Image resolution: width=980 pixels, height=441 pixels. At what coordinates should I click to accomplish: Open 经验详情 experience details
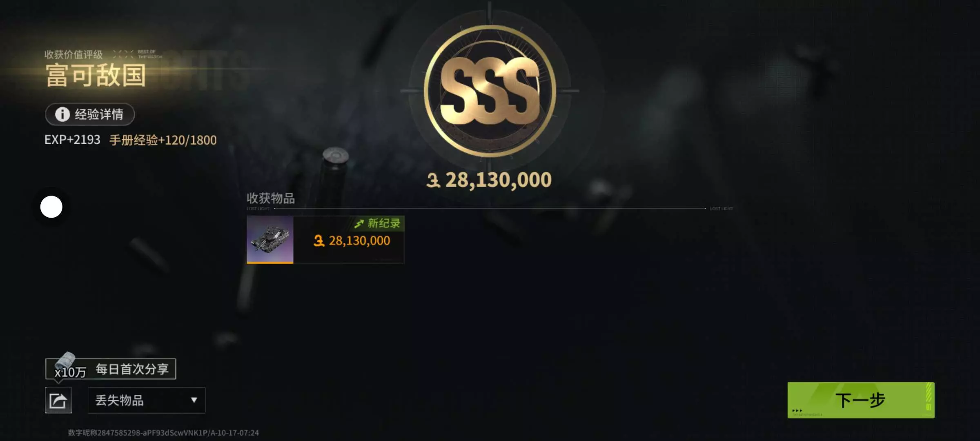tap(90, 114)
